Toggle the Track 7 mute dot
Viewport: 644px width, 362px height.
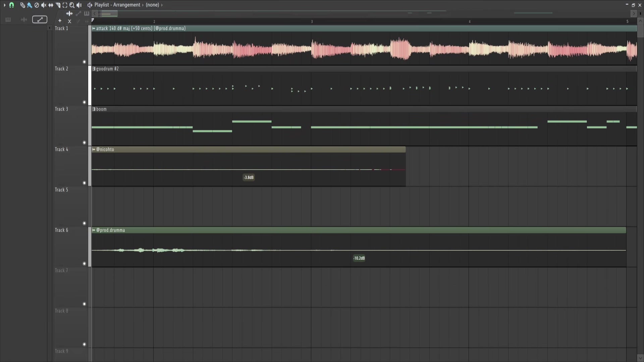click(84, 304)
